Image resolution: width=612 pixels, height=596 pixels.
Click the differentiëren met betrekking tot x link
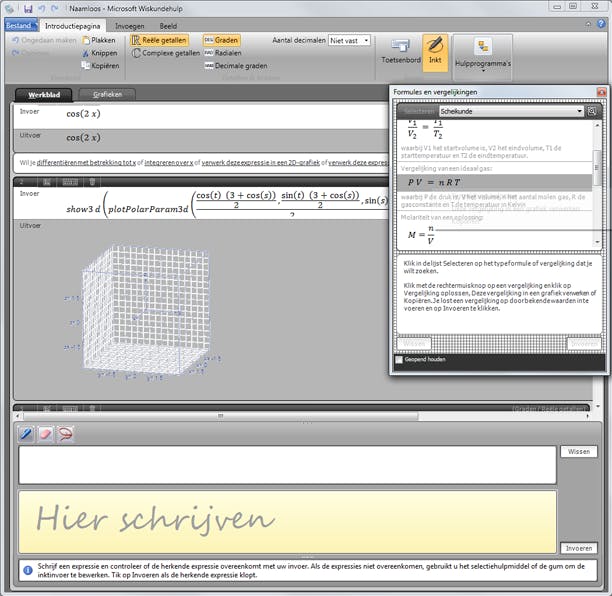coord(86,163)
